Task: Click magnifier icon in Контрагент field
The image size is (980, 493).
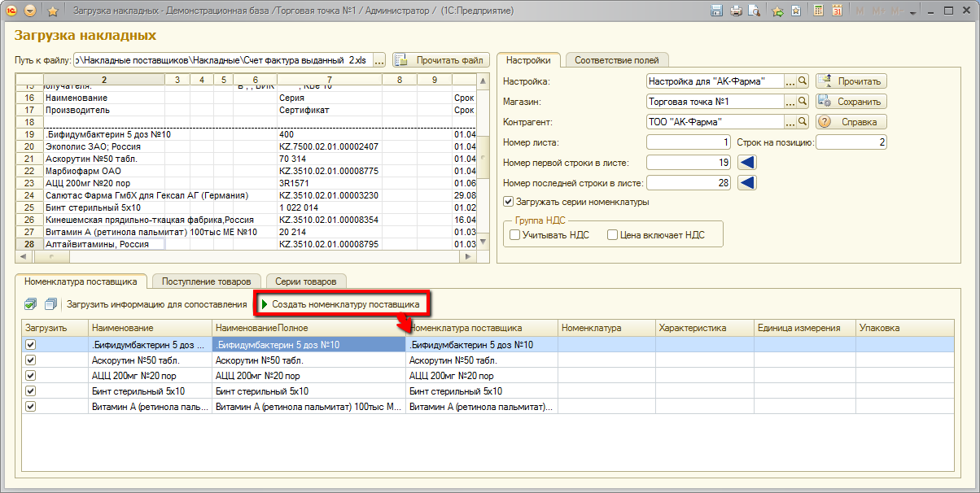Action: (803, 122)
